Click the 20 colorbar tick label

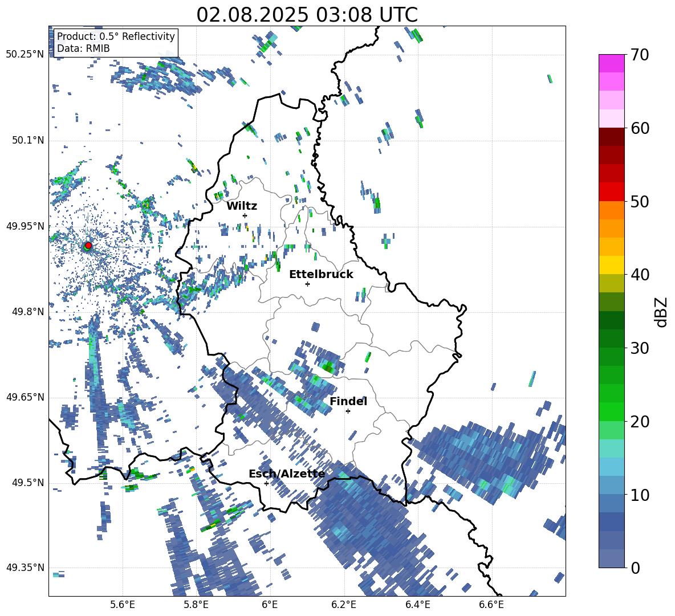pos(640,422)
